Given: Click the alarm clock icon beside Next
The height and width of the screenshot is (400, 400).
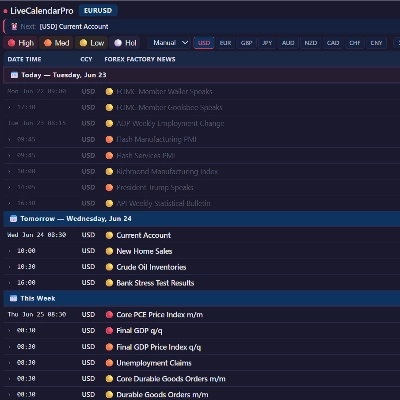Looking at the screenshot, I should point(14,27).
